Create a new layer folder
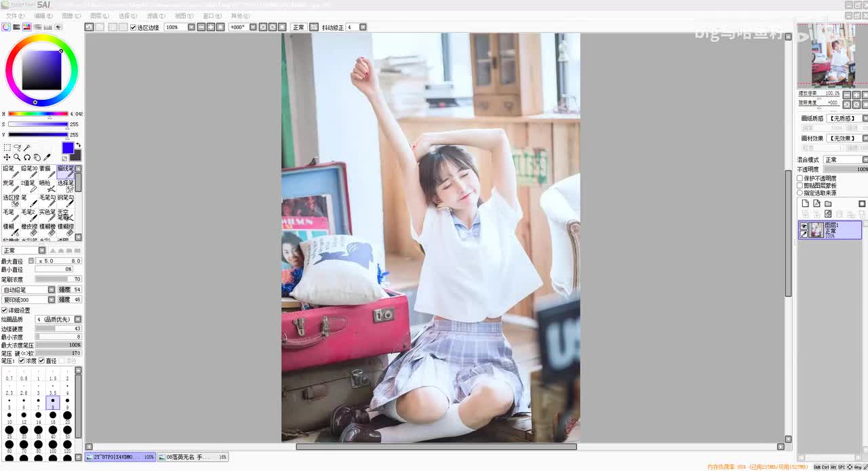This screenshot has width=868, height=471. click(x=828, y=204)
